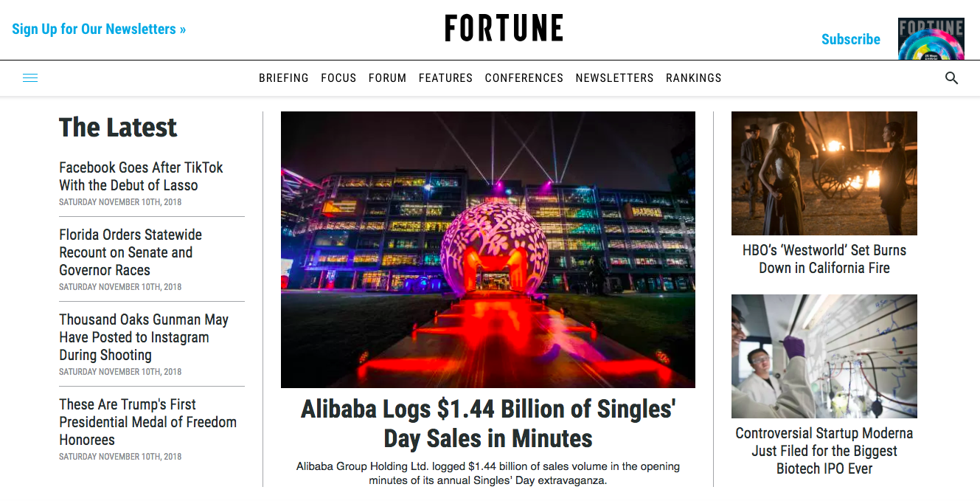Open the hamburger navigation menu

pos(30,77)
